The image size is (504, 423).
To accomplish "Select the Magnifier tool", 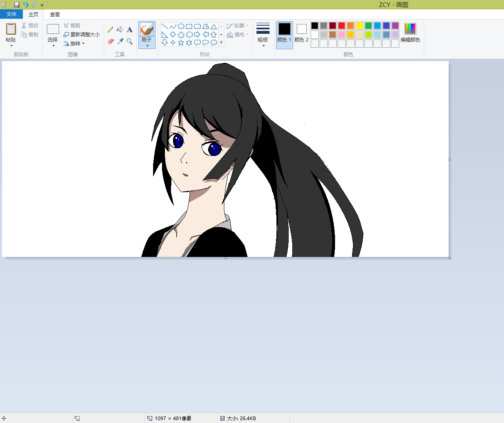I will [x=129, y=42].
